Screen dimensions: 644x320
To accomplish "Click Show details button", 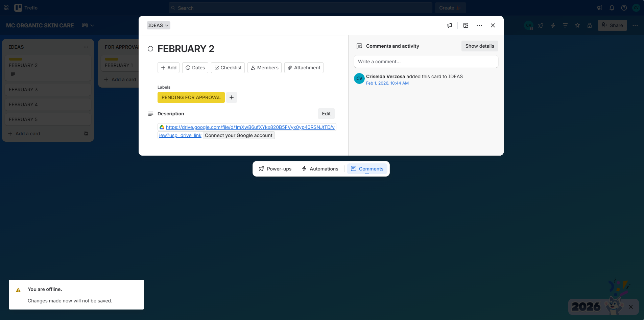I will coord(480,46).
